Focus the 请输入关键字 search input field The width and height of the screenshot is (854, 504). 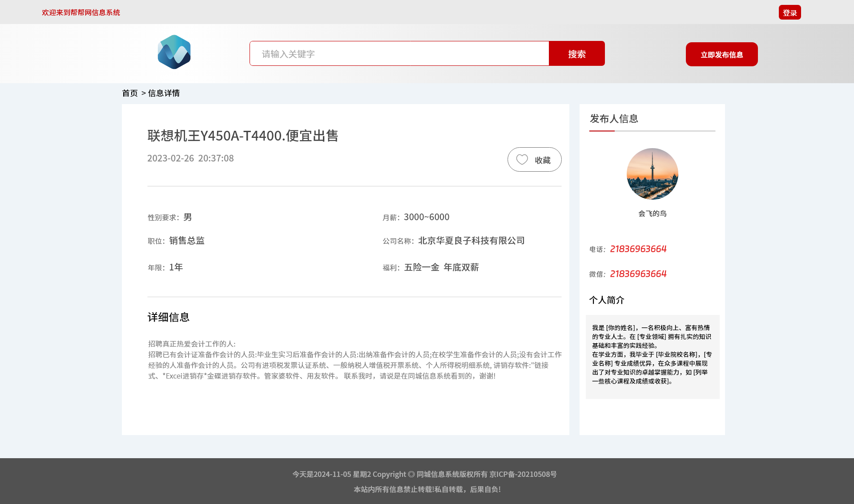(399, 54)
